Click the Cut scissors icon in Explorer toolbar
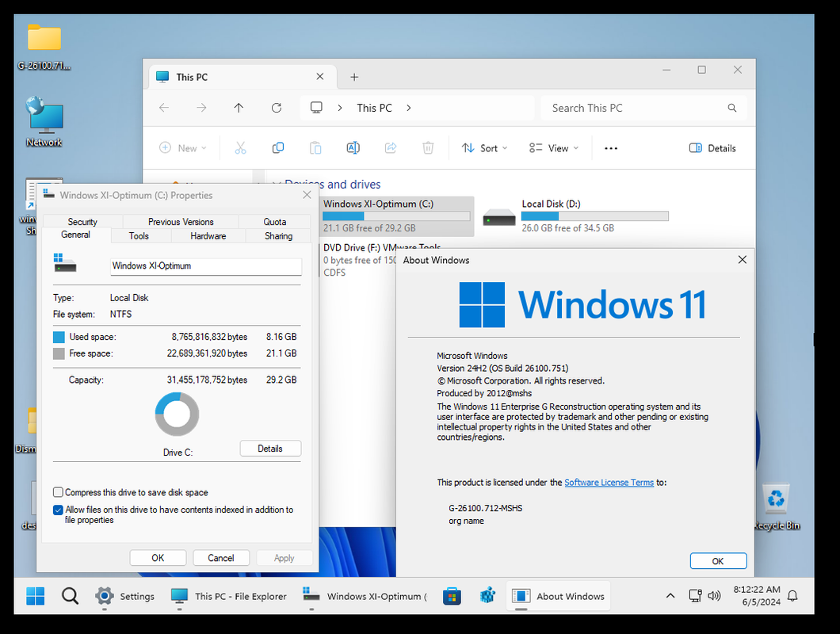 tap(240, 148)
